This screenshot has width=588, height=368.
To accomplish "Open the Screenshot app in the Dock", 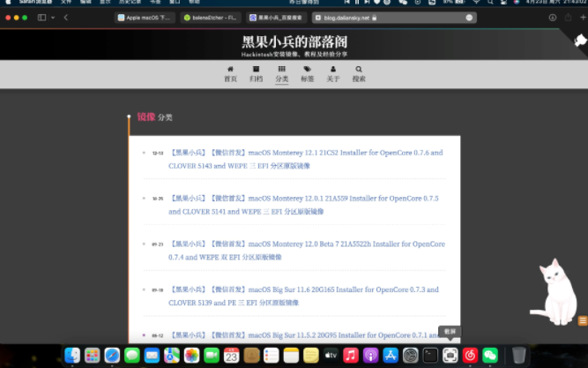I will [450, 355].
